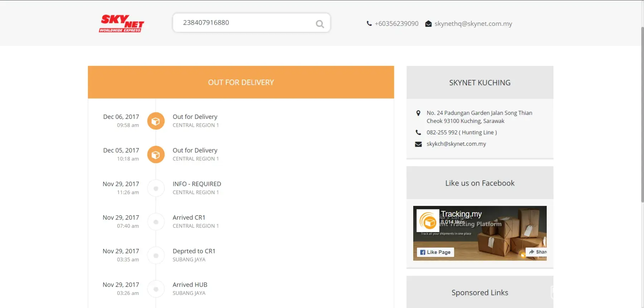The height and width of the screenshot is (308, 644).
Task: Select the Deprted to CR1 timeline marker
Action: 156,256
